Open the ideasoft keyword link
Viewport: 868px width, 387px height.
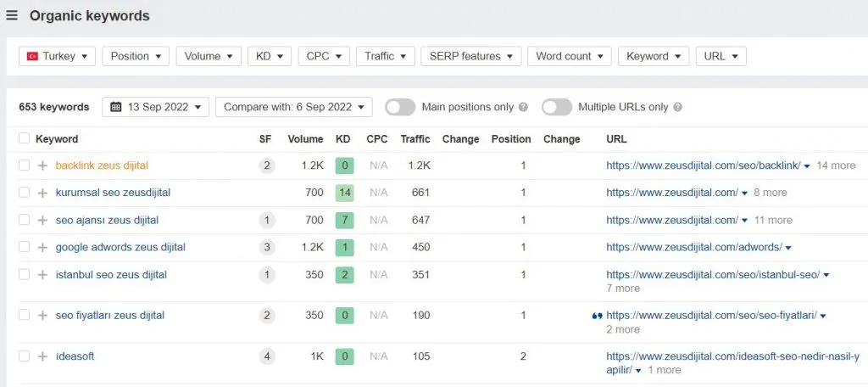tap(75, 356)
